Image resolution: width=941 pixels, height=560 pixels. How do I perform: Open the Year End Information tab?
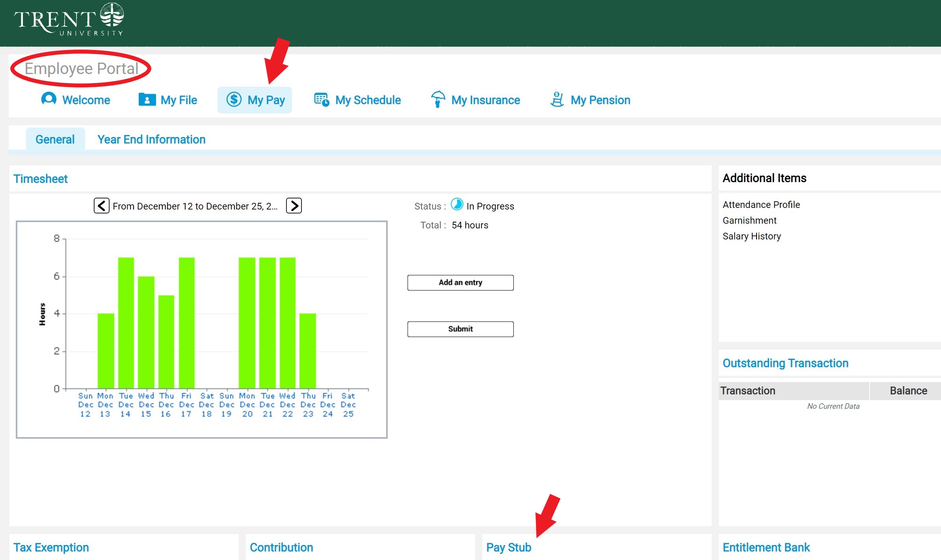click(151, 139)
